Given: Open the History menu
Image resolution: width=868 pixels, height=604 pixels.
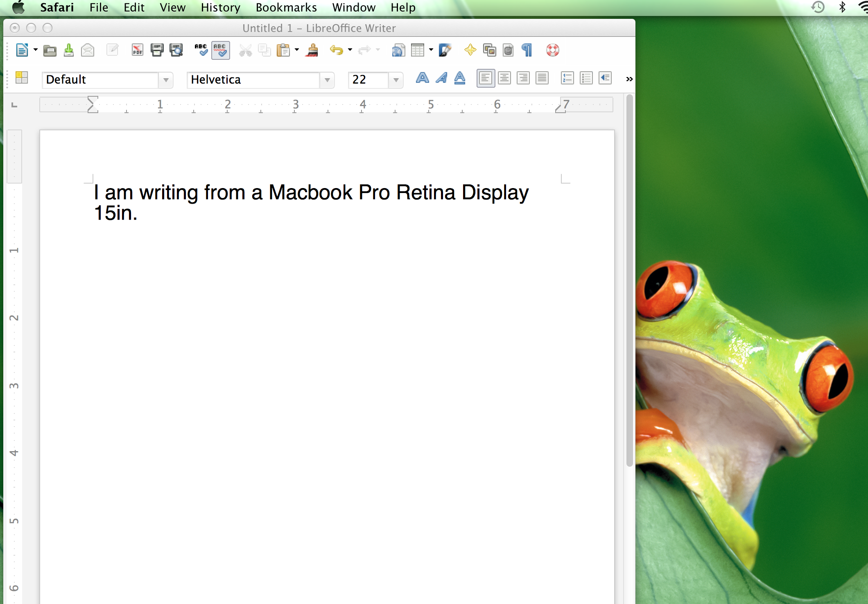Looking at the screenshot, I should point(220,7).
